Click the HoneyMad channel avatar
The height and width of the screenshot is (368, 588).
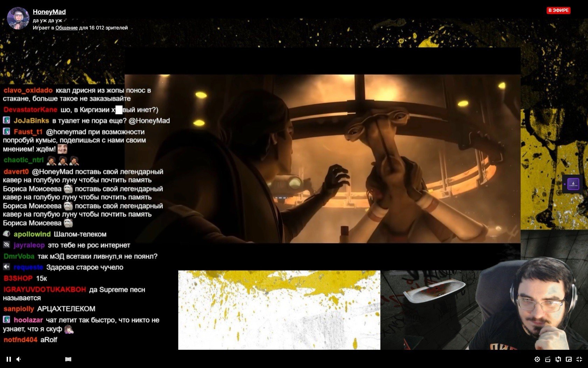18,18
